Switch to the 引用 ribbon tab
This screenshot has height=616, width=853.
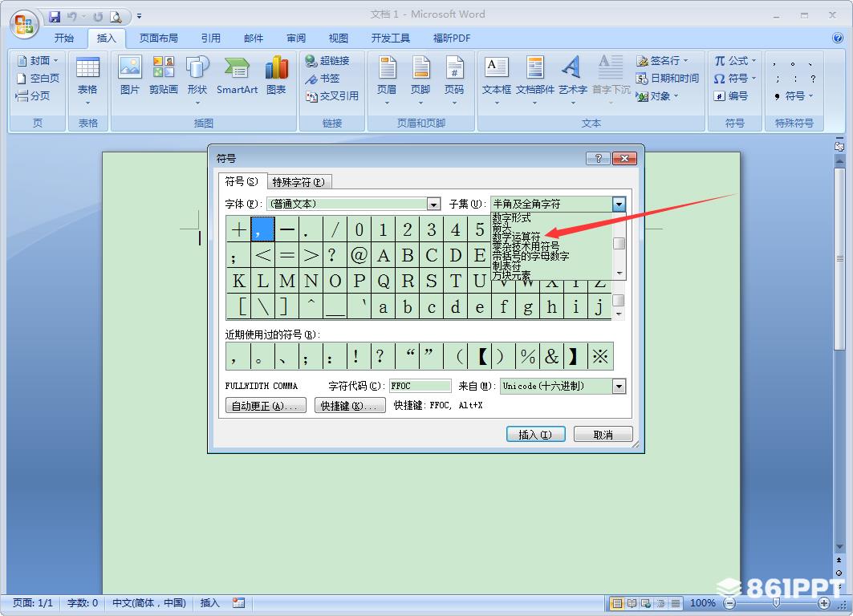click(210, 38)
